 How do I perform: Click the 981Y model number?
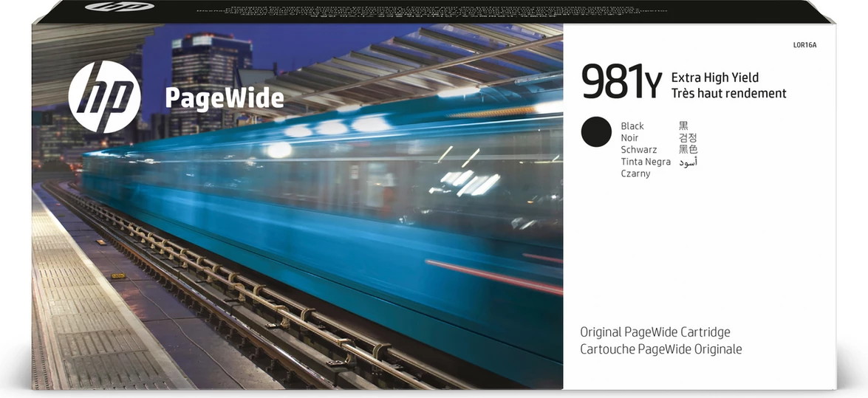pos(622,83)
